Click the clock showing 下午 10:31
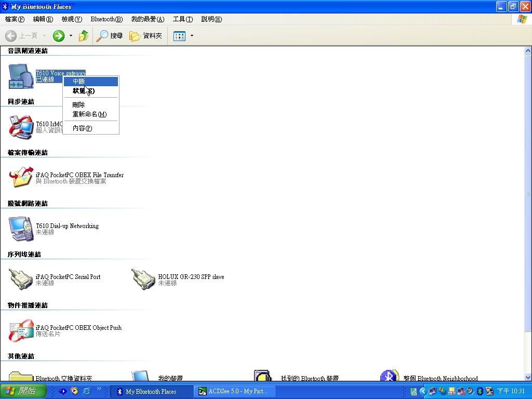The width and height of the screenshot is (532, 399). [511, 391]
